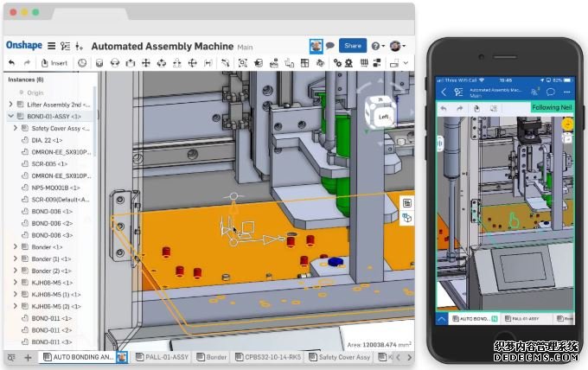
Task: Toggle follow mode on the highlighted user avatar
Action: point(316,46)
